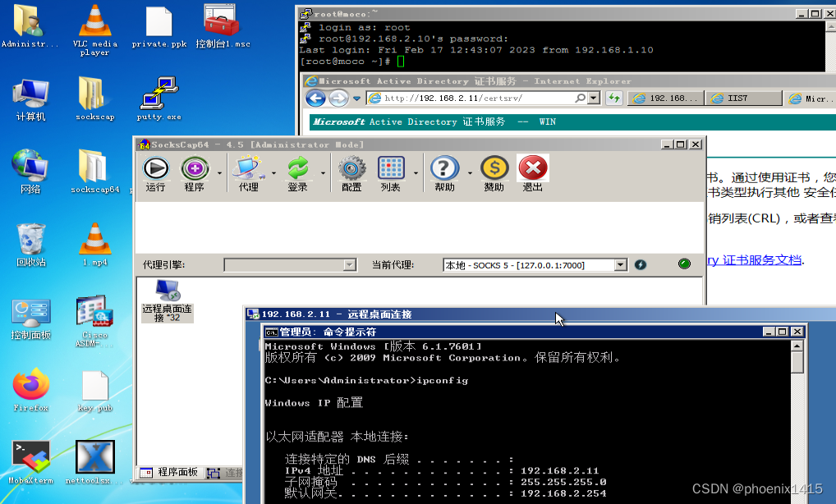The height and width of the screenshot is (504, 836).
Task: Select the key.pub file icon
Action: click(x=95, y=392)
